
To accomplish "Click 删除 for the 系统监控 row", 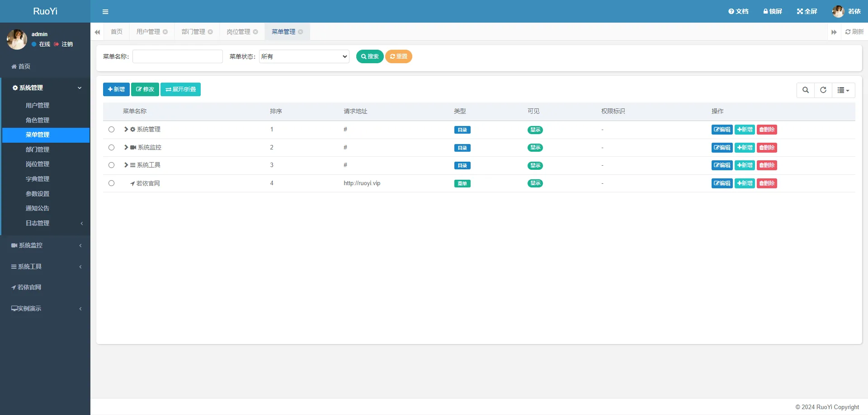I will tap(767, 148).
